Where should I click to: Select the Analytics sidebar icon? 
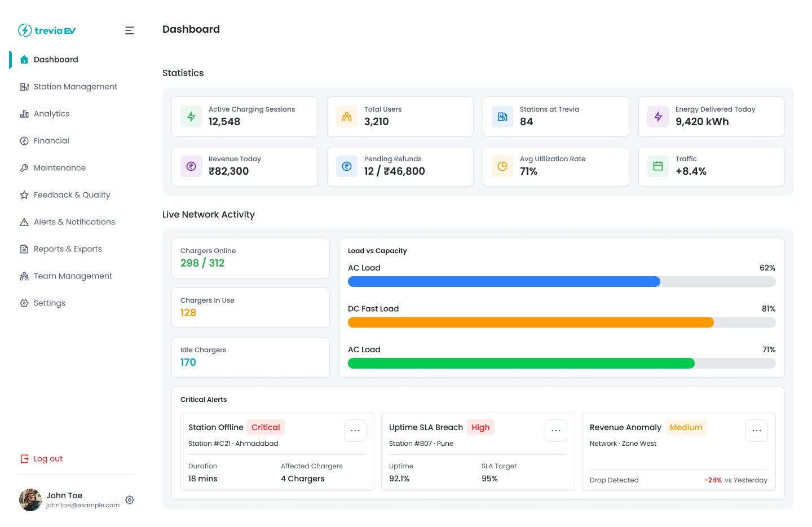click(x=24, y=113)
